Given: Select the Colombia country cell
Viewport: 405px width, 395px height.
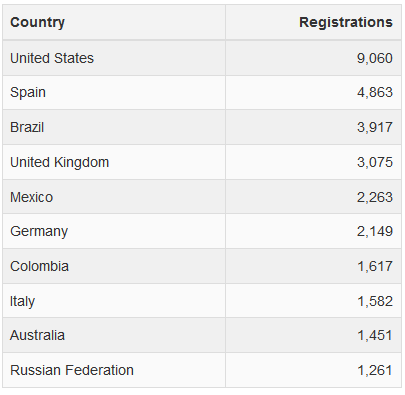Looking at the screenshot, I should [x=114, y=266].
